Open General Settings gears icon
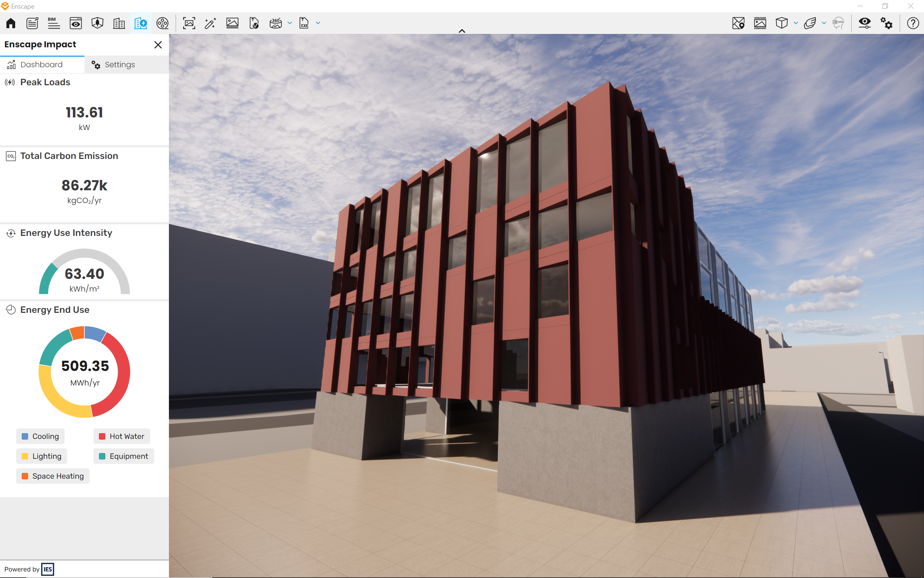The image size is (924, 578). coord(886,23)
